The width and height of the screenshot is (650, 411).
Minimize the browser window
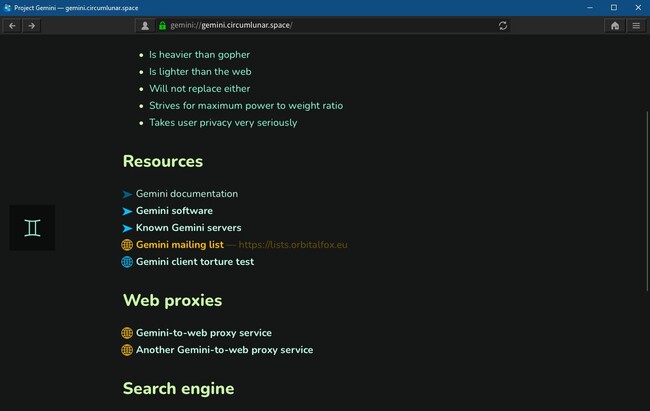click(x=590, y=7)
